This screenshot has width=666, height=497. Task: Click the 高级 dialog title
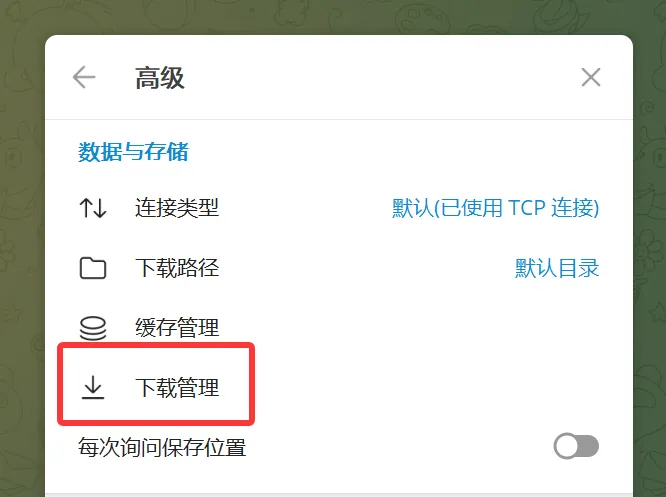tap(160, 78)
